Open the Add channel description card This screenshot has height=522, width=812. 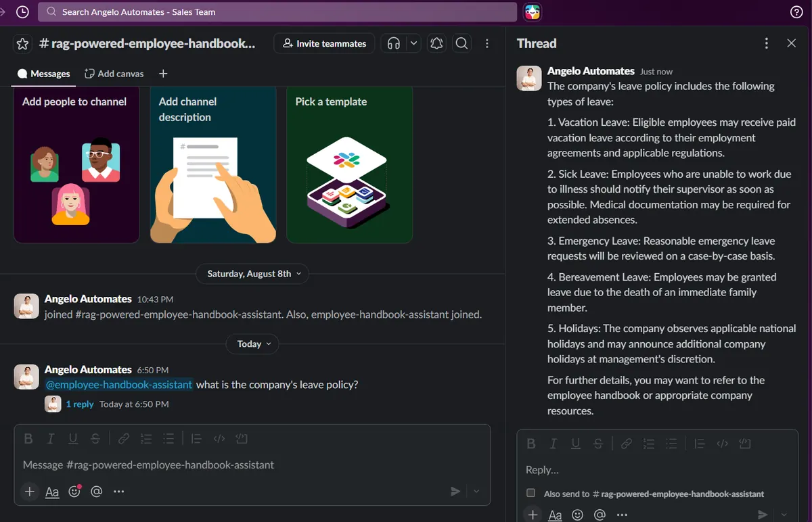tap(213, 164)
